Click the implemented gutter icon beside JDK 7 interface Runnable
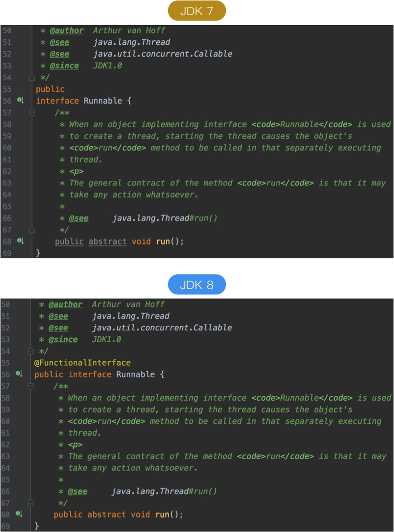Image resolution: width=394 pixels, height=532 pixels. click(20, 100)
